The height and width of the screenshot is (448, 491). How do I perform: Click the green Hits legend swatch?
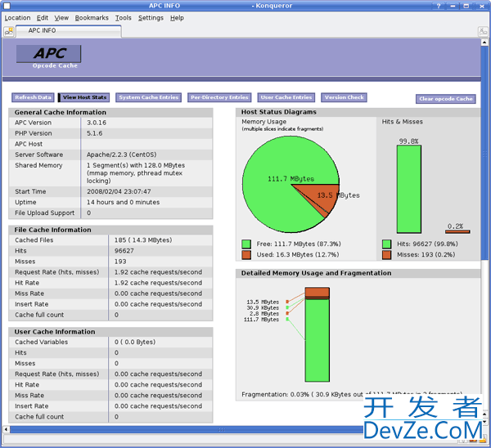click(x=387, y=244)
